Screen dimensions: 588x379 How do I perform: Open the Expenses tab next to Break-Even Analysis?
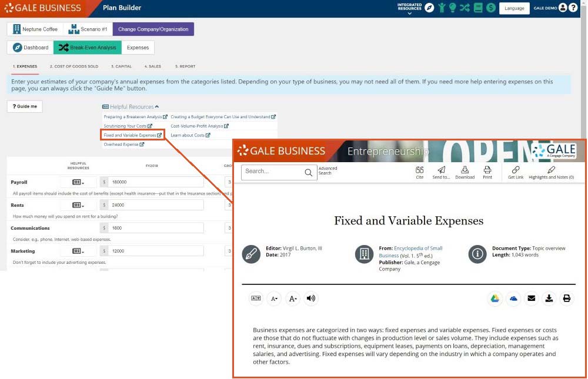click(138, 48)
